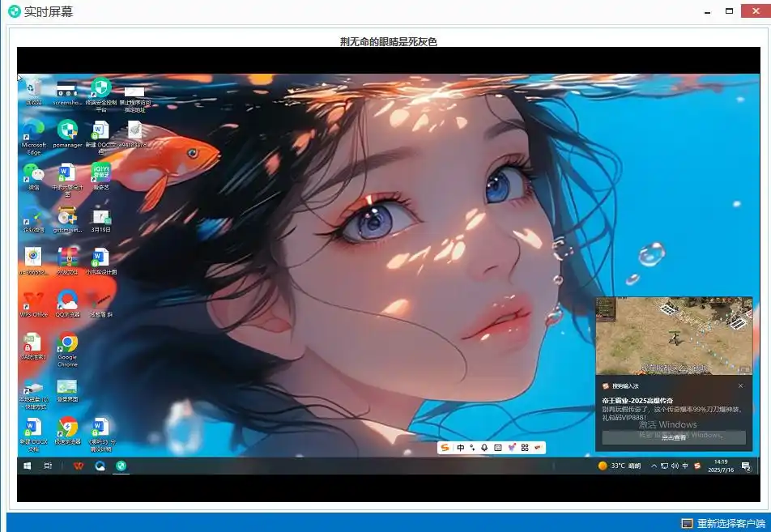The height and width of the screenshot is (532, 771).
Task: Click the game ad thumbnail image
Action: click(x=674, y=336)
